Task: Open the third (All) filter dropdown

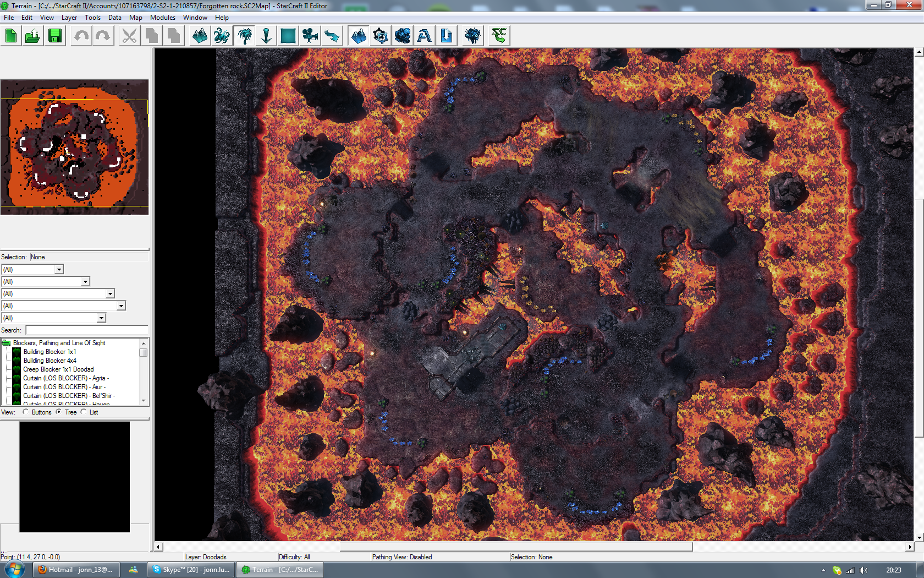Action: (x=110, y=294)
